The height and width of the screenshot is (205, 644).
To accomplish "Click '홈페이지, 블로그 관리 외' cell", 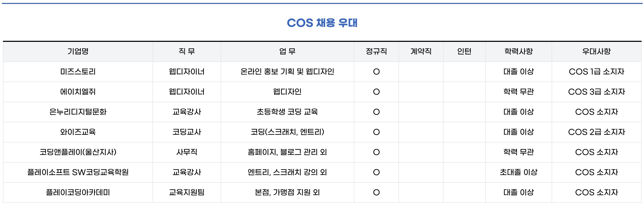I will [287, 152].
